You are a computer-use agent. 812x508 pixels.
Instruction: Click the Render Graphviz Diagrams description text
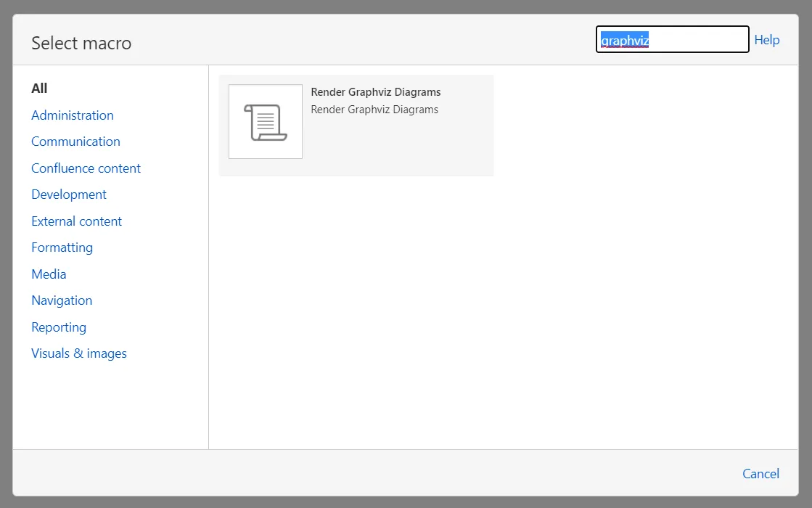(x=374, y=110)
